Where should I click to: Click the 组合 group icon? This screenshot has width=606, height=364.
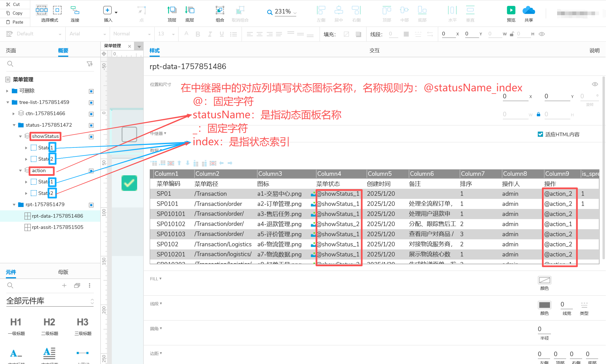[220, 10]
